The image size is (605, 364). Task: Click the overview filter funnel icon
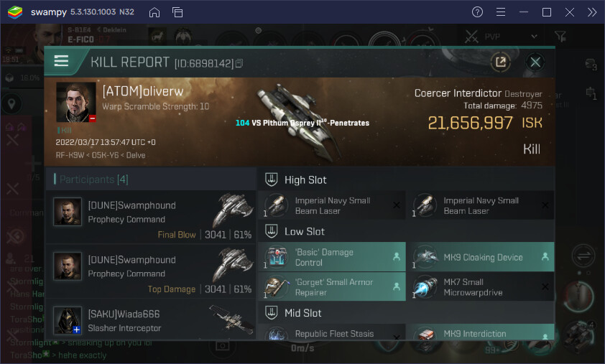[560, 36]
